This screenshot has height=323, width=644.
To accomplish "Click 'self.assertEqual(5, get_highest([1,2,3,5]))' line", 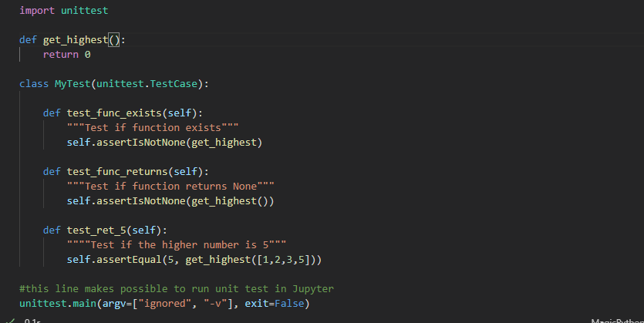I will [x=194, y=260].
